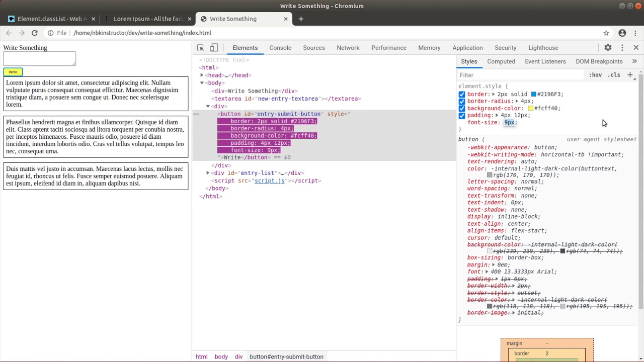This screenshot has height=362, width=644.
Task: Click the yellow Write button on page
Action: point(13,72)
